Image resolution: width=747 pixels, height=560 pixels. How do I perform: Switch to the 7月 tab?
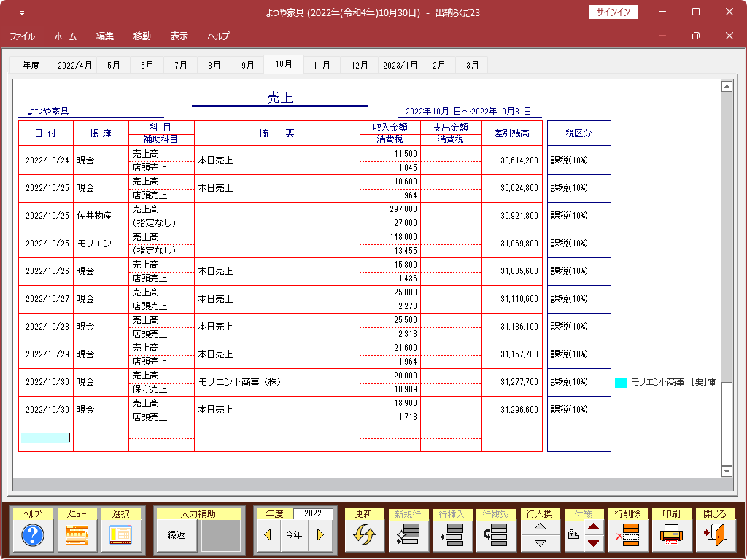[x=181, y=65]
